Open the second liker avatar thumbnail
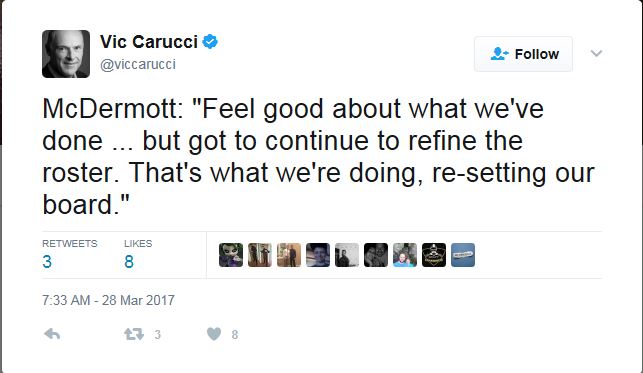The image size is (643, 373). click(260, 255)
